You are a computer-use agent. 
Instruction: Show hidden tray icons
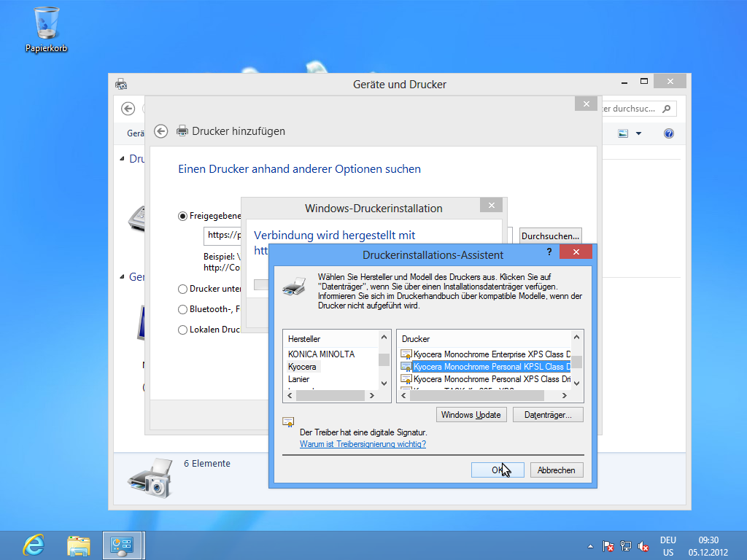click(590, 546)
